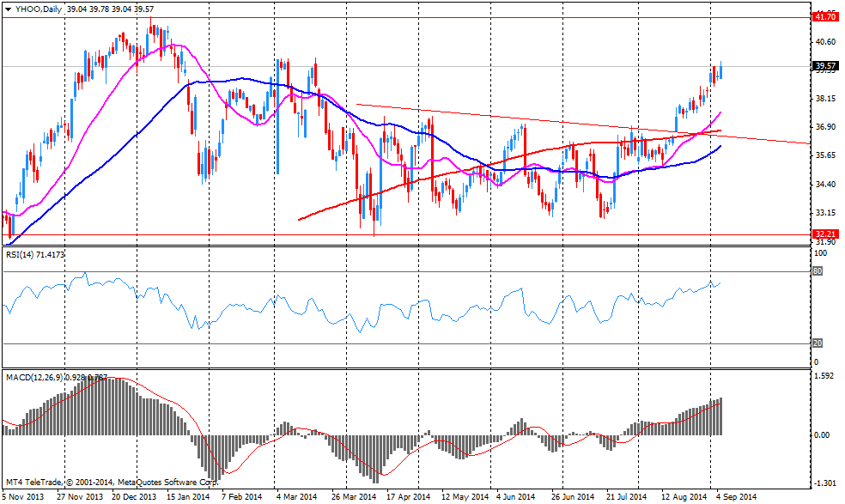The width and height of the screenshot is (845, 504).
Task: Click the 4 Sep 2014 date label
Action: 736,496
